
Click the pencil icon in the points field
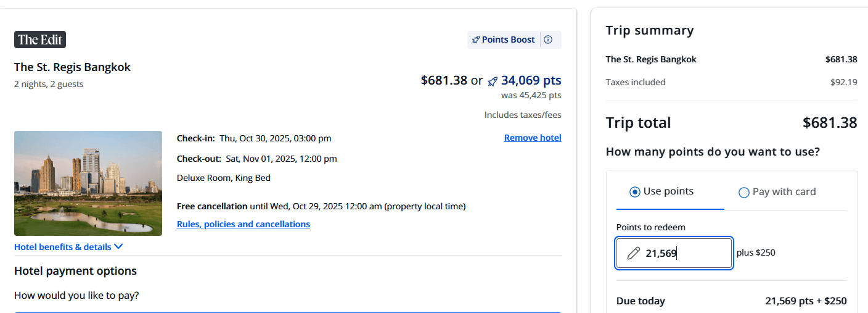tap(633, 253)
